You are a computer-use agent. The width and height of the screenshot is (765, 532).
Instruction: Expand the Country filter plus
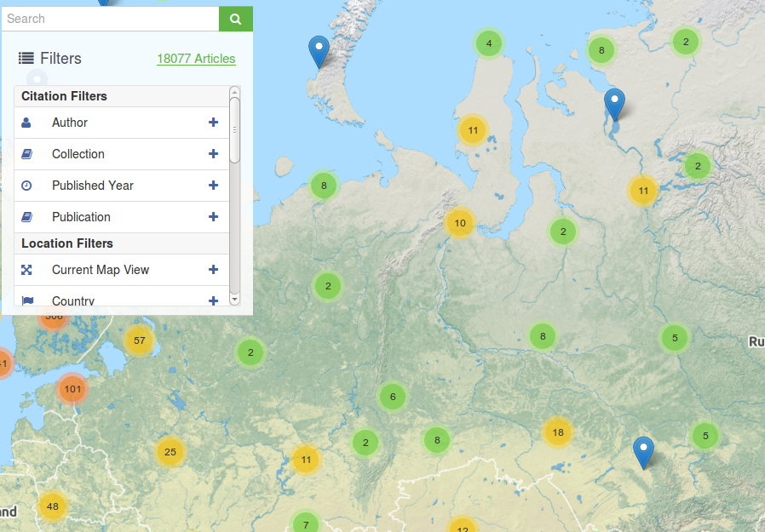coord(213,300)
